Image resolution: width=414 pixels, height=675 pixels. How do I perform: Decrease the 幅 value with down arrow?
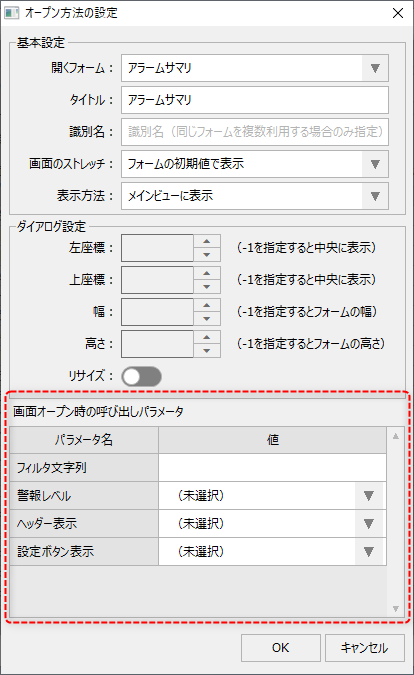(x=207, y=319)
